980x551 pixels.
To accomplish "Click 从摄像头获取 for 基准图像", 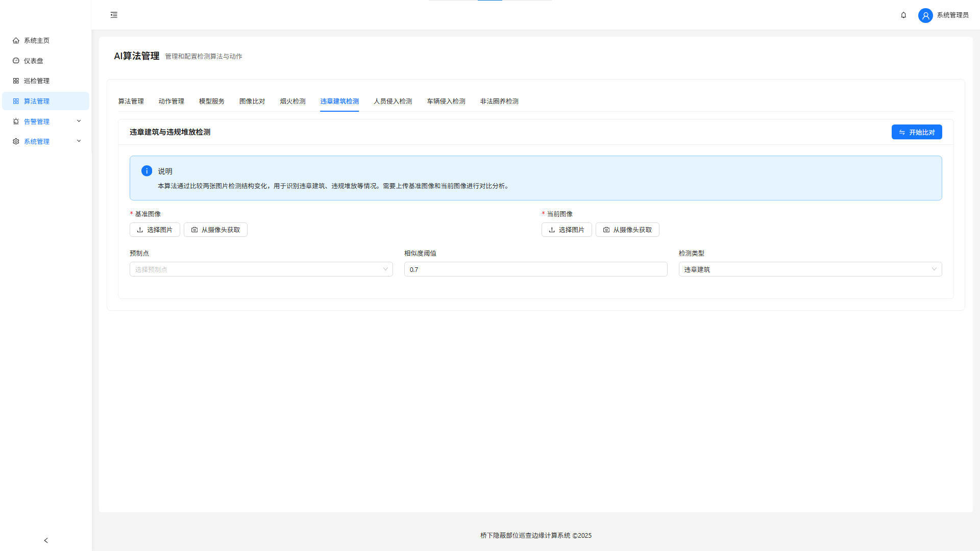I will tap(215, 230).
